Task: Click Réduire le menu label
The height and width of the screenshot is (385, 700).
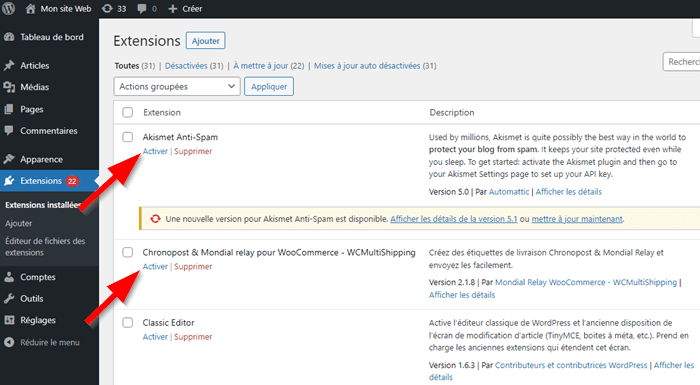Action: point(50,342)
